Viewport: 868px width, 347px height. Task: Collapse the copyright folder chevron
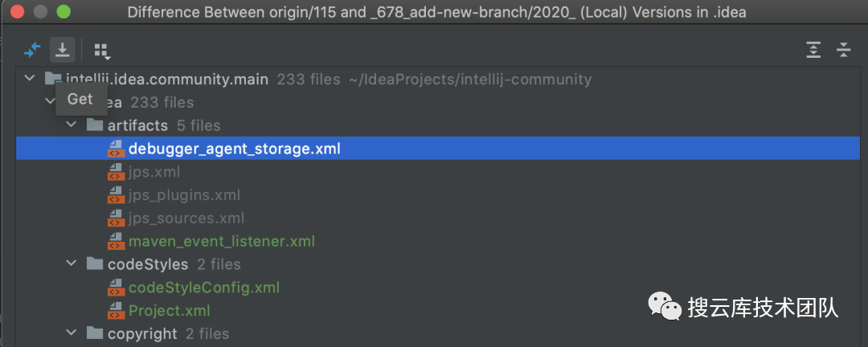pos(71,333)
